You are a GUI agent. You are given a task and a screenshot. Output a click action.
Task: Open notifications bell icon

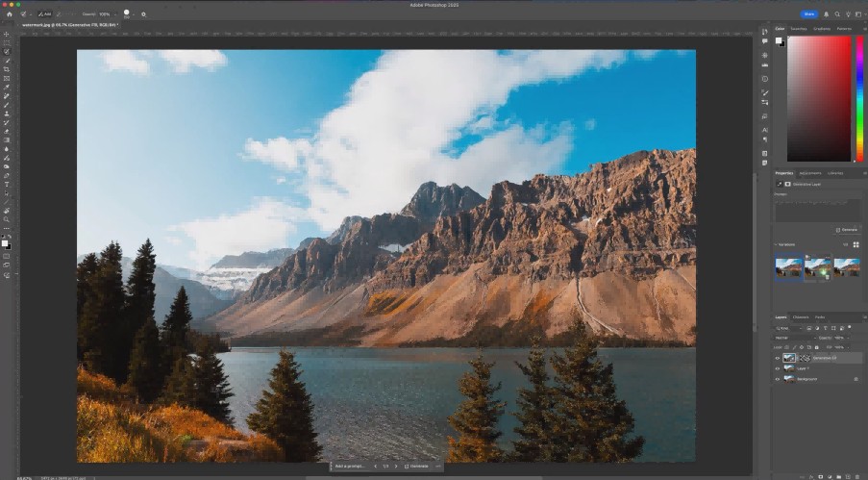826,13
